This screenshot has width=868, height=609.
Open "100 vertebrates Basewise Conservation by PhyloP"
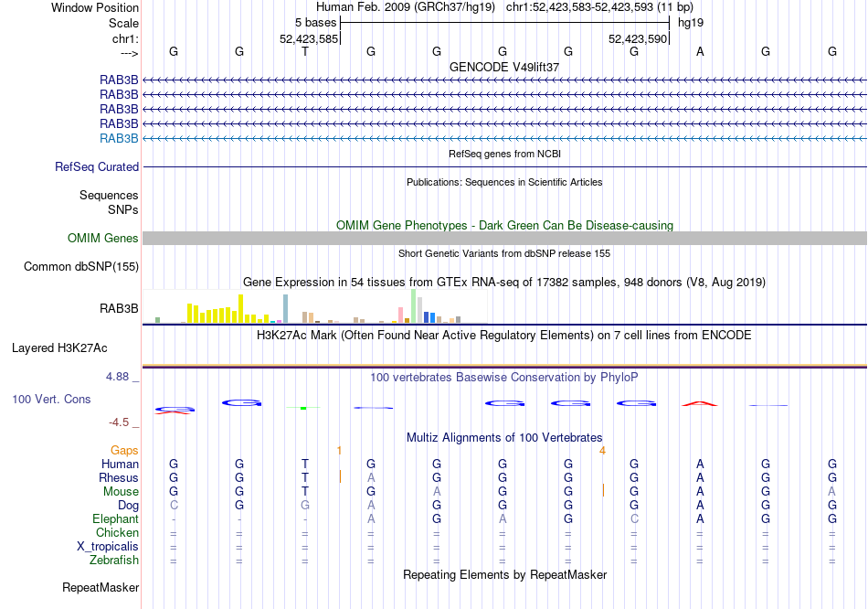(x=504, y=378)
